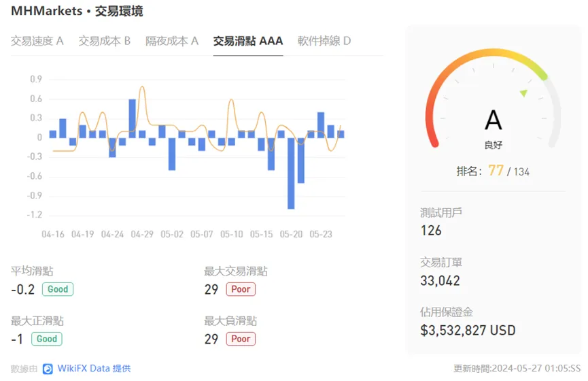The image size is (588, 381).
Task: Click the Poor badge under 最大負滑點
Action: click(x=241, y=339)
